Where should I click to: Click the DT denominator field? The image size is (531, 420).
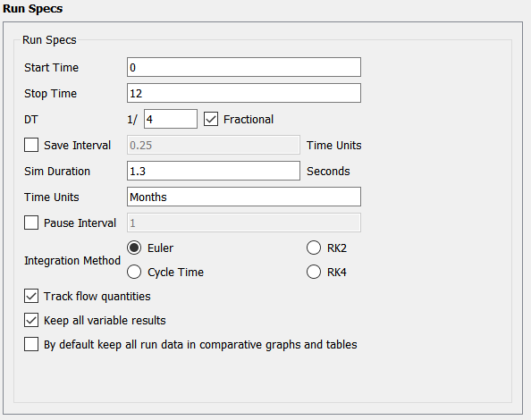[171, 119]
